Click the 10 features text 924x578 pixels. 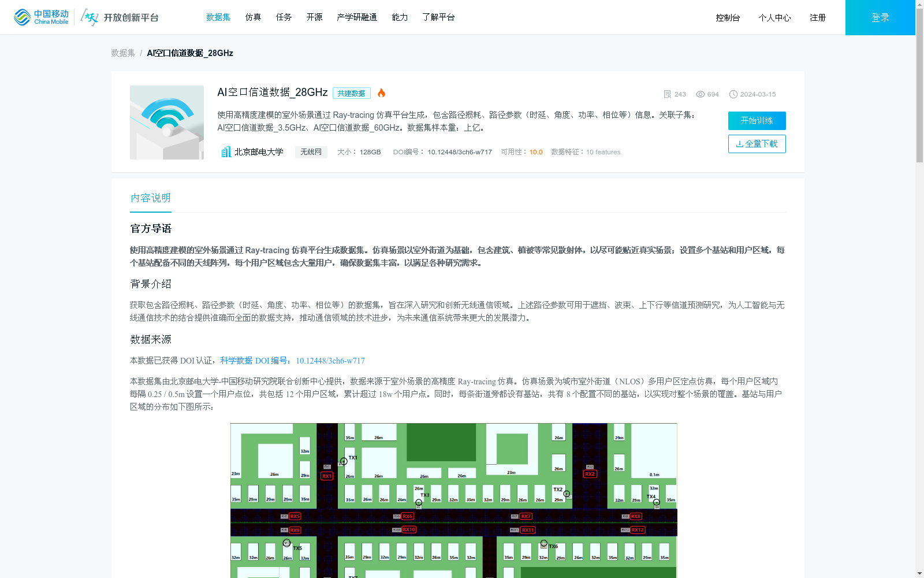point(603,152)
